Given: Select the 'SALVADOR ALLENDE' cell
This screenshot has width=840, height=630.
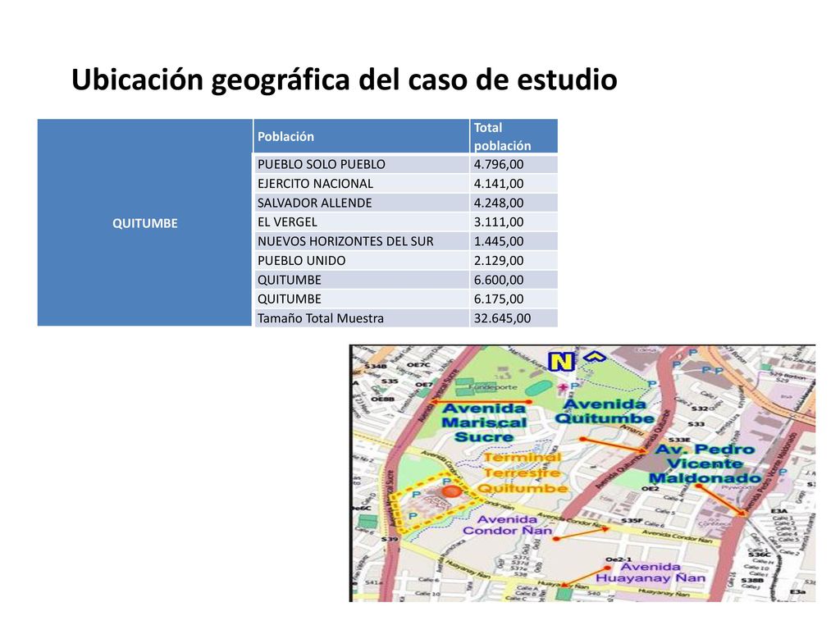Looking at the screenshot, I should coord(362,203).
